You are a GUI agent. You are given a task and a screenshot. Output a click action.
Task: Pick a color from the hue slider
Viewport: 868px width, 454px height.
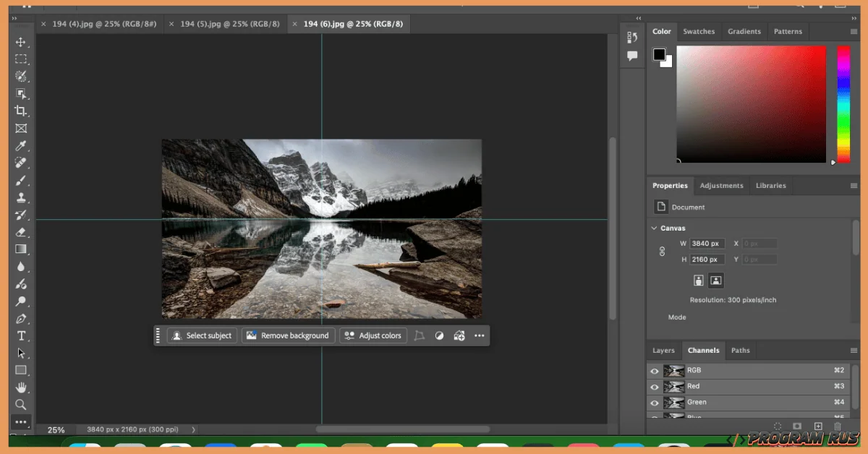point(843,101)
